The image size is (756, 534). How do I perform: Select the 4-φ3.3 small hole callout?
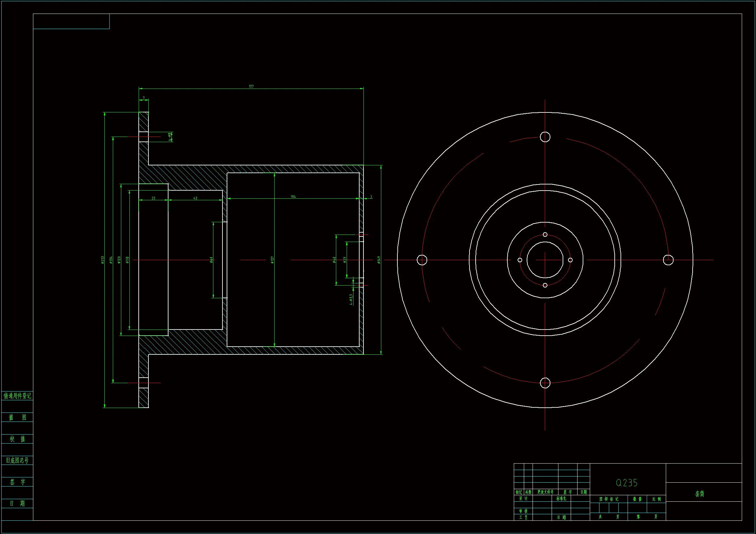pyautogui.click(x=351, y=299)
